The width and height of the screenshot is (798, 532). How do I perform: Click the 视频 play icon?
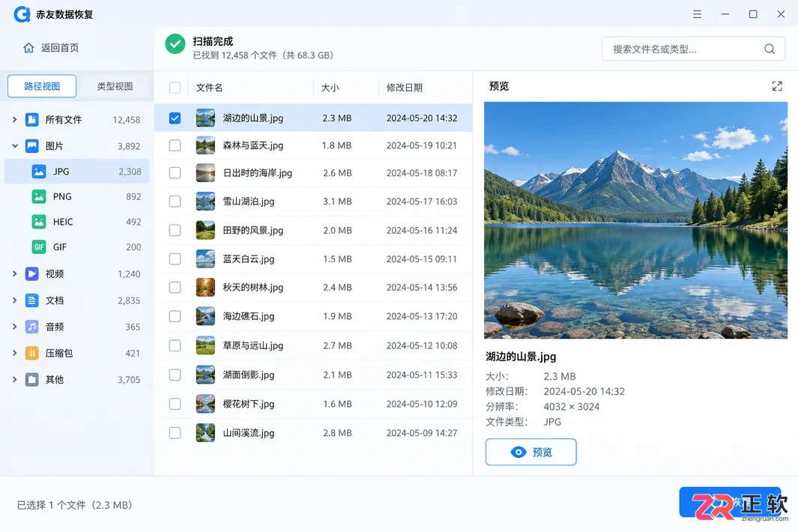(31, 274)
